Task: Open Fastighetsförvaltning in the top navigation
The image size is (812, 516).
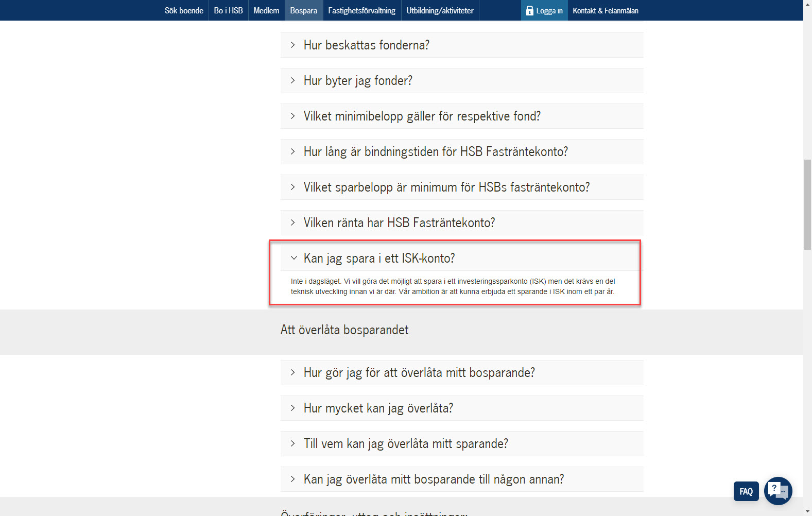Action: pyautogui.click(x=361, y=11)
